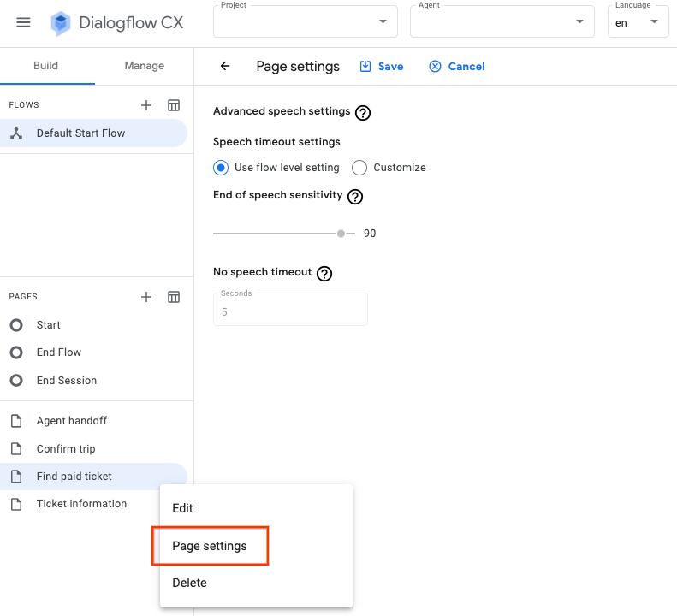Open help for No speech timeout
Screen dimensions: 677x616
(x=324, y=274)
